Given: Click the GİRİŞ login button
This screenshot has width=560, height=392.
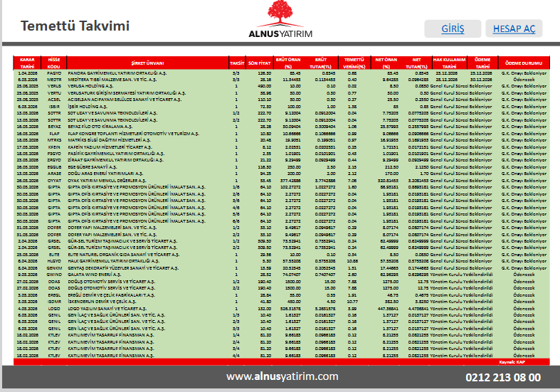Looking at the screenshot, I should coord(453,28).
